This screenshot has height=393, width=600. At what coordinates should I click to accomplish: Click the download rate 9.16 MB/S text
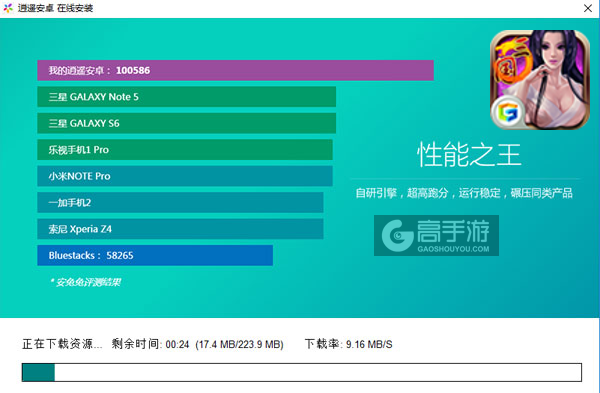(349, 344)
